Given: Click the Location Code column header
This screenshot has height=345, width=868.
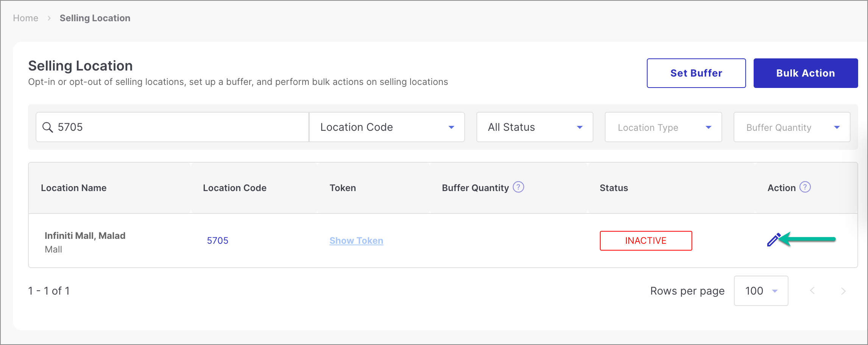Looking at the screenshot, I should click(x=234, y=188).
